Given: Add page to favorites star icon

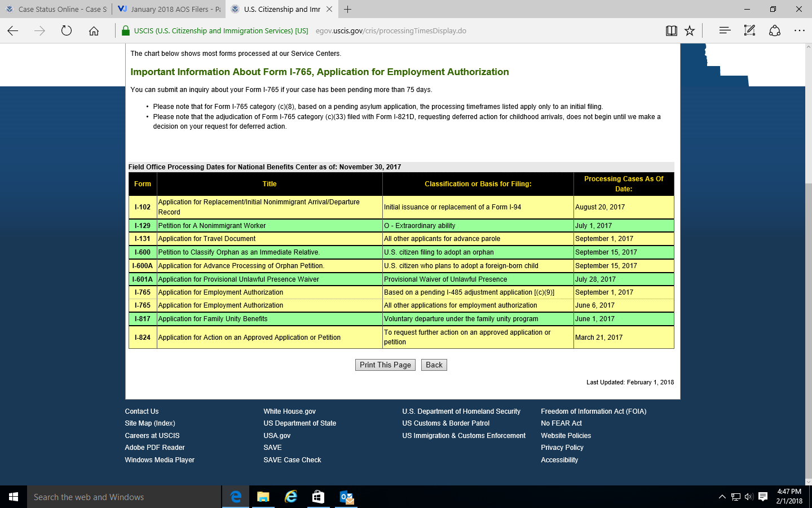Looking at the screenshot, I should pos(690,31).
